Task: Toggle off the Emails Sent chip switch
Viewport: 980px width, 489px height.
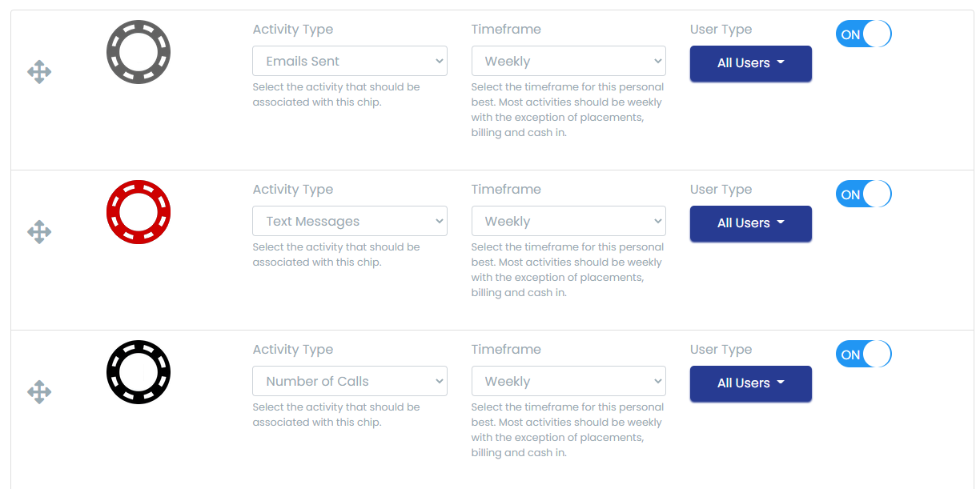Action: pos(863,34)
